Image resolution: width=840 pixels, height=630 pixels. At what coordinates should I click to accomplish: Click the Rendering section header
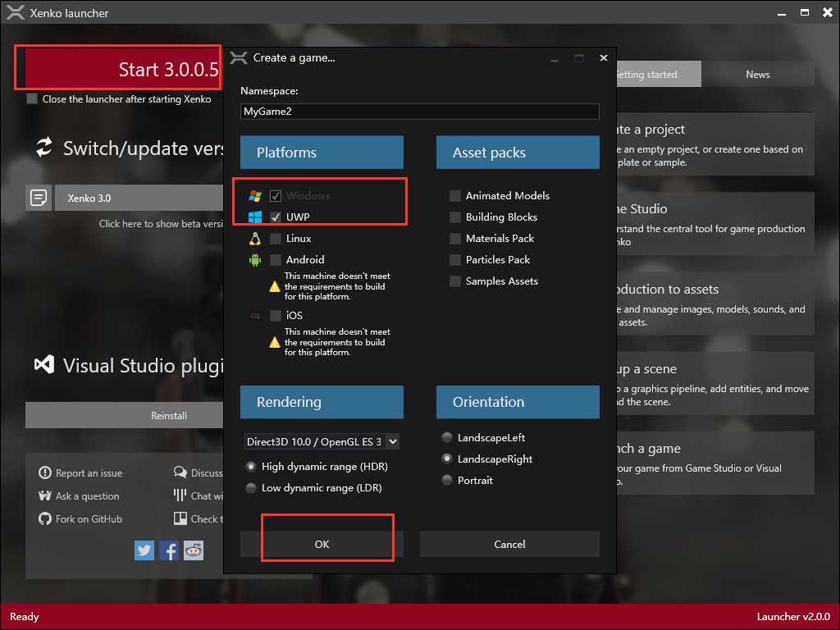[322, 402]
